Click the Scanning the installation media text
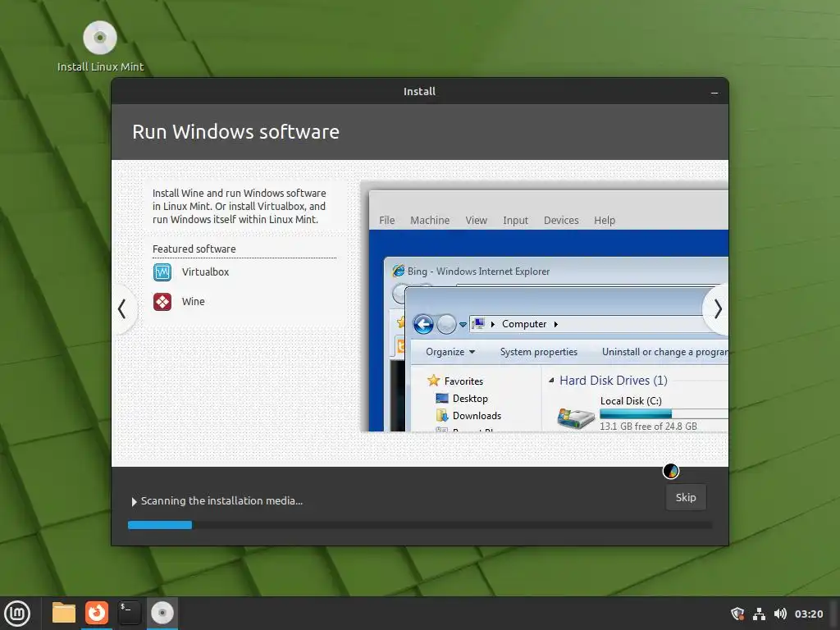 (x=221, y=501)
